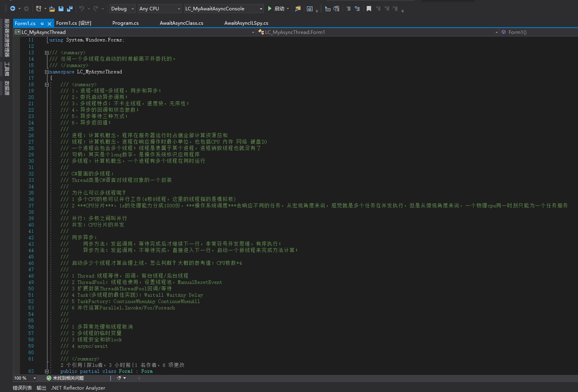Click the navigate backward arrow icon
The height and width of the screenshot is (392, 578).
13,8
